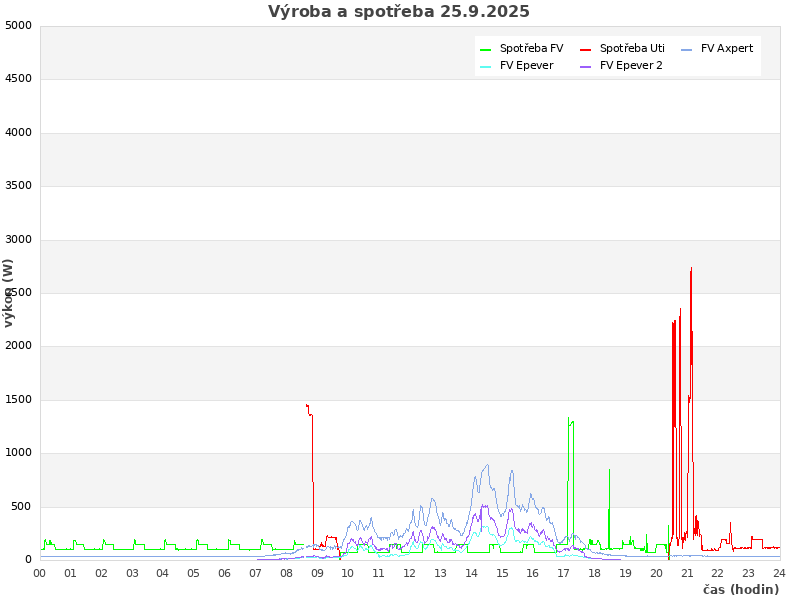
Task: Select the Spotřeba Uti legend label
Action: pos(632,48)
